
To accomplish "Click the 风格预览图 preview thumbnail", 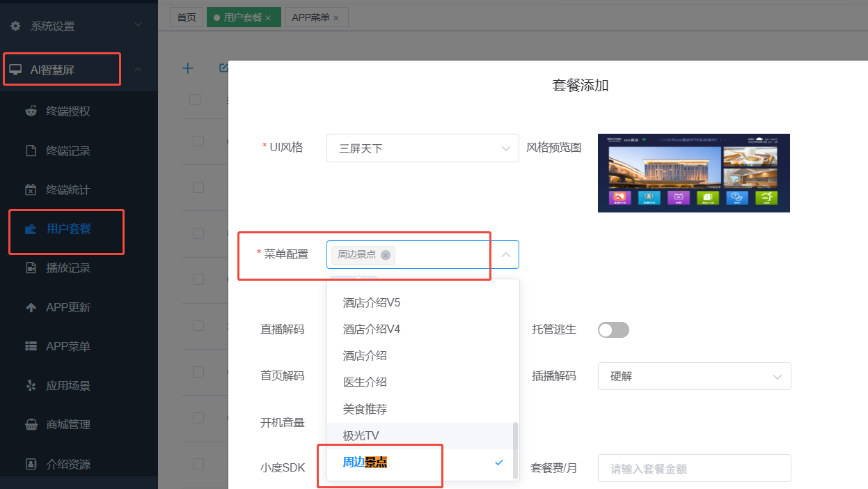I will pos(693,173).
